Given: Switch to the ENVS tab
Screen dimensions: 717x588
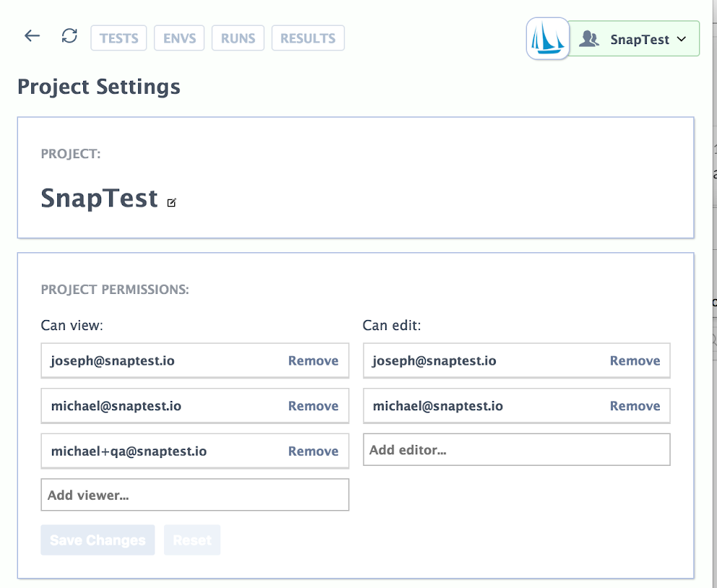Looking at the screenshot, I should (x=179, y=38).
